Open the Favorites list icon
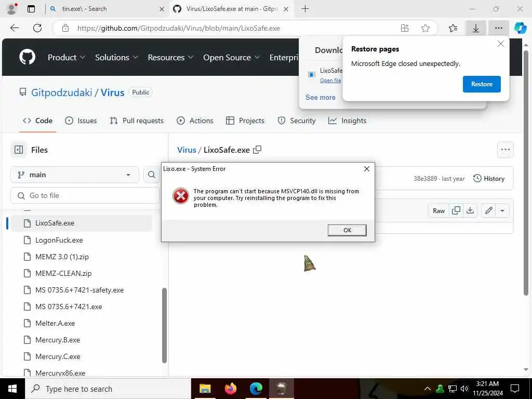This screenshot has width=532, height=399. click(453, 28)
